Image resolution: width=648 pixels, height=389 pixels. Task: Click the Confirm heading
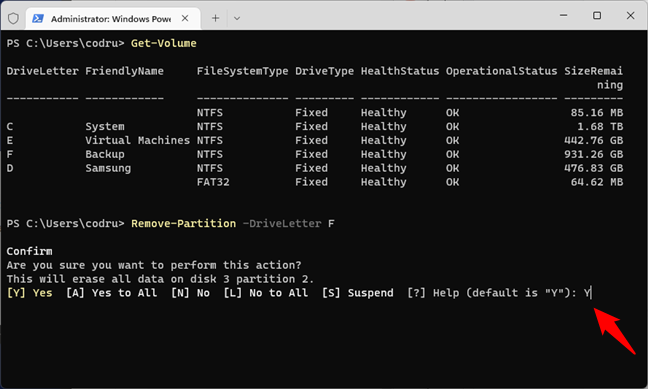[29, 251]
